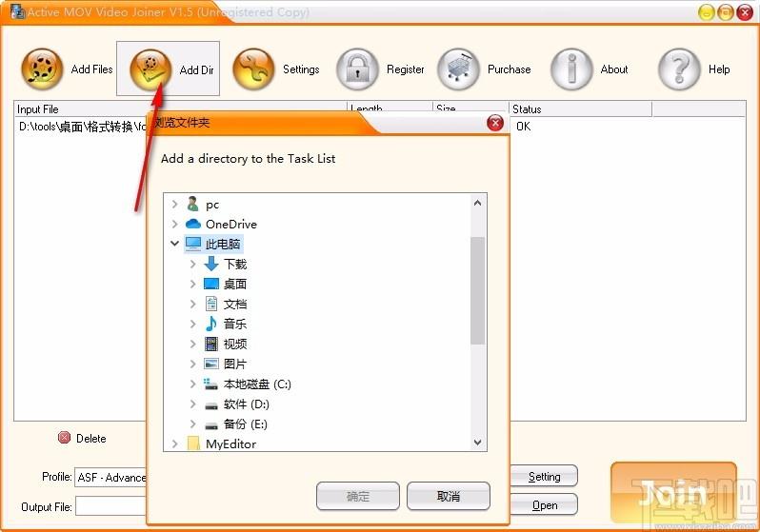Expand the 下载 folder node
The width and height of the screenshot is (760, 532).
(193, 264)
